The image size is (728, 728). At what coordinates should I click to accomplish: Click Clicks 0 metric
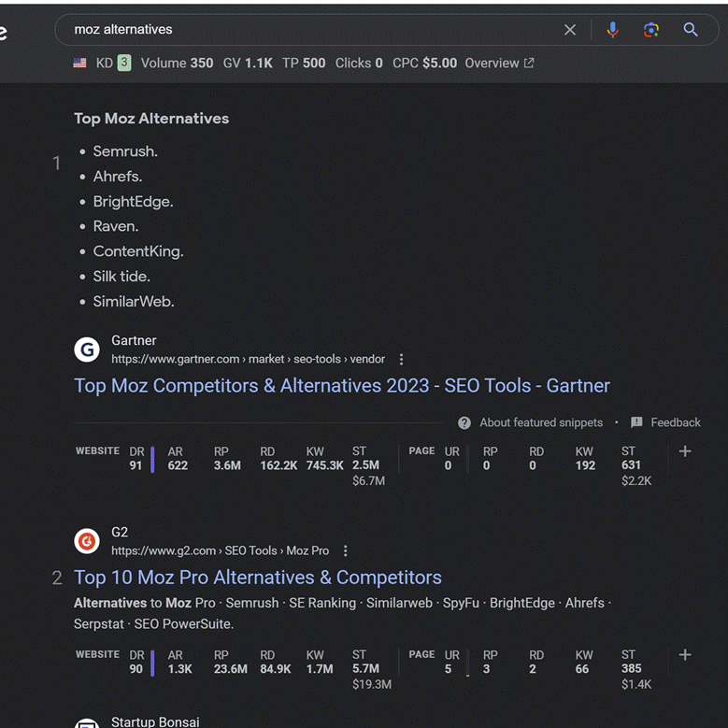click(359, 64)
